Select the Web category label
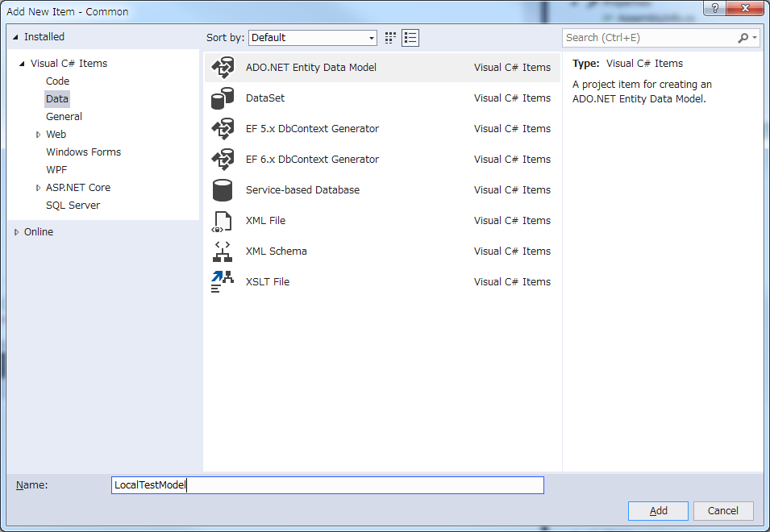 coord(56,135)
